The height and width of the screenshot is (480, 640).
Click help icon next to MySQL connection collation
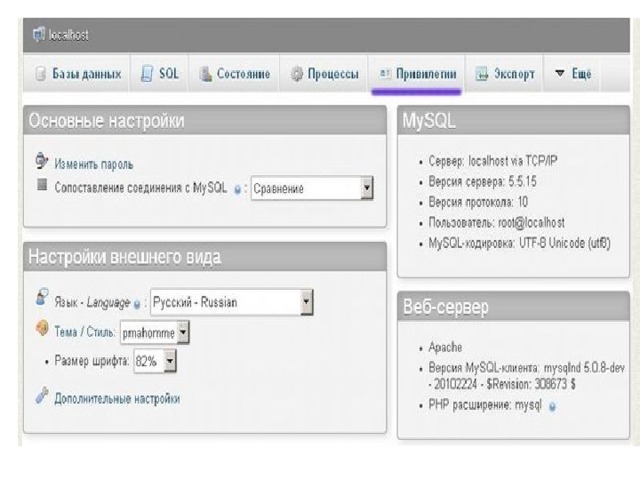click(x=237, y=188)
